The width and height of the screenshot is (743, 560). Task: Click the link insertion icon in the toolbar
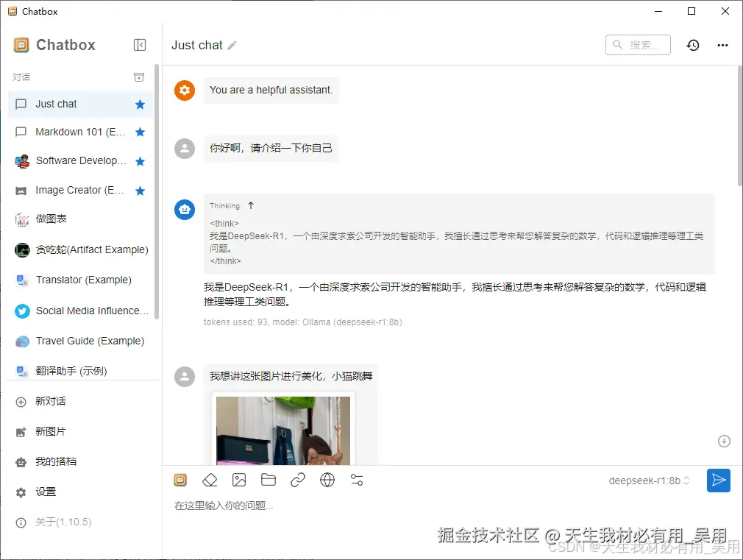[298, 479]
